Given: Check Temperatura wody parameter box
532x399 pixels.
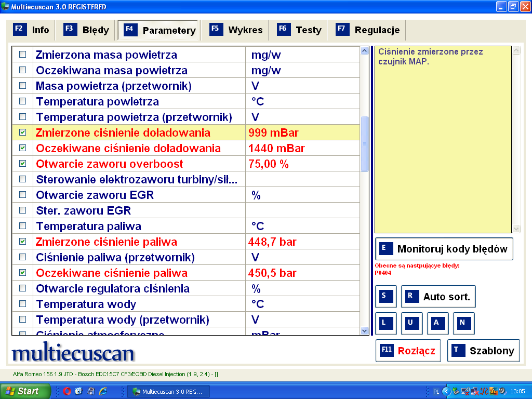Looking at the screenshot, I should (x=22, y=304).
